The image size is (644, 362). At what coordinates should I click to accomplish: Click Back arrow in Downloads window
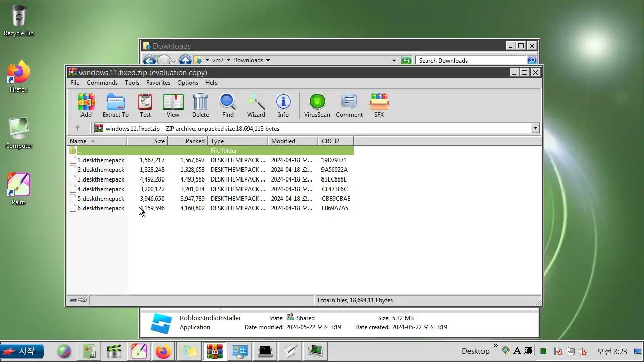pyautogui.click(x=149, y=60)
